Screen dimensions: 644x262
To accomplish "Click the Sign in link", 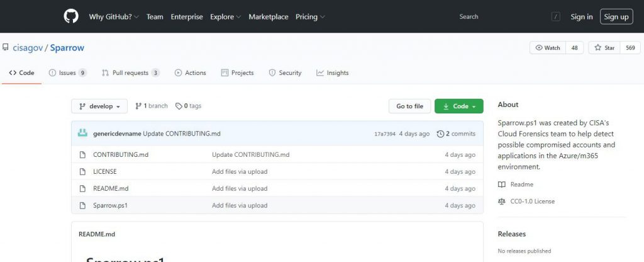I will (581, 17).
